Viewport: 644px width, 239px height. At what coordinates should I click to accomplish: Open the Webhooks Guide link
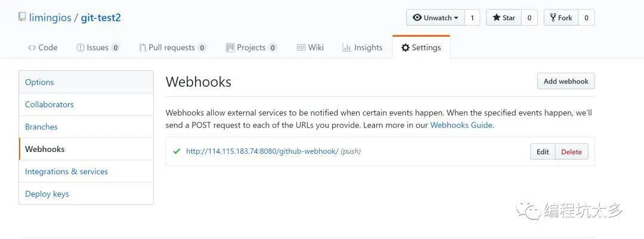click(461, 125)
